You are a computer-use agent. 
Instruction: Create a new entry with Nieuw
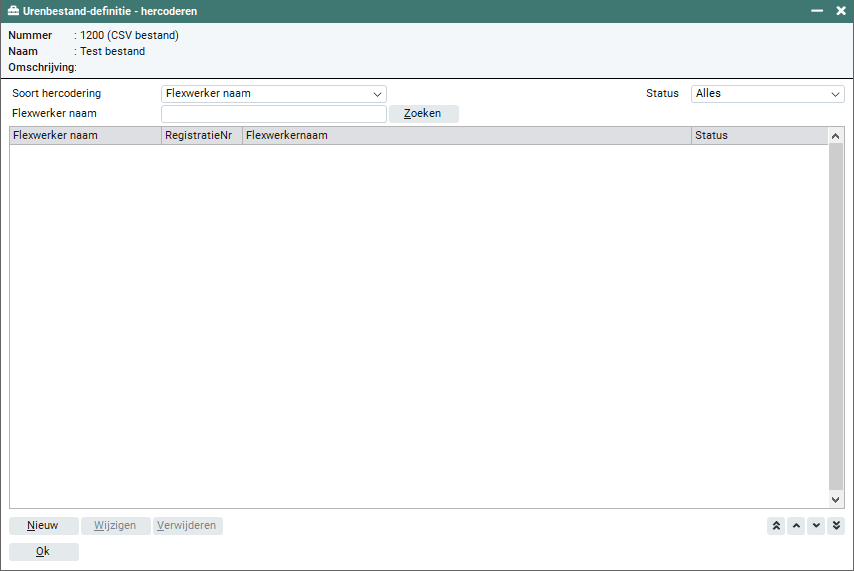point(43,526)
